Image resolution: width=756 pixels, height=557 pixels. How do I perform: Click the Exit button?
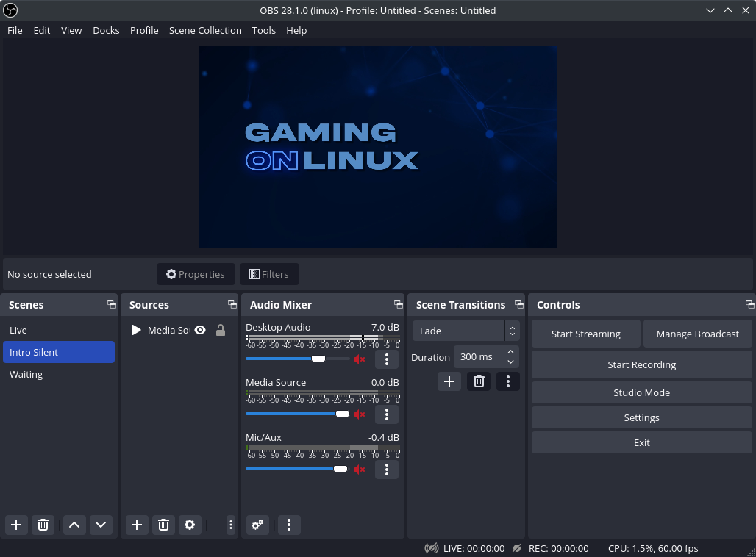pyautogui.click(x=642, y=443)
